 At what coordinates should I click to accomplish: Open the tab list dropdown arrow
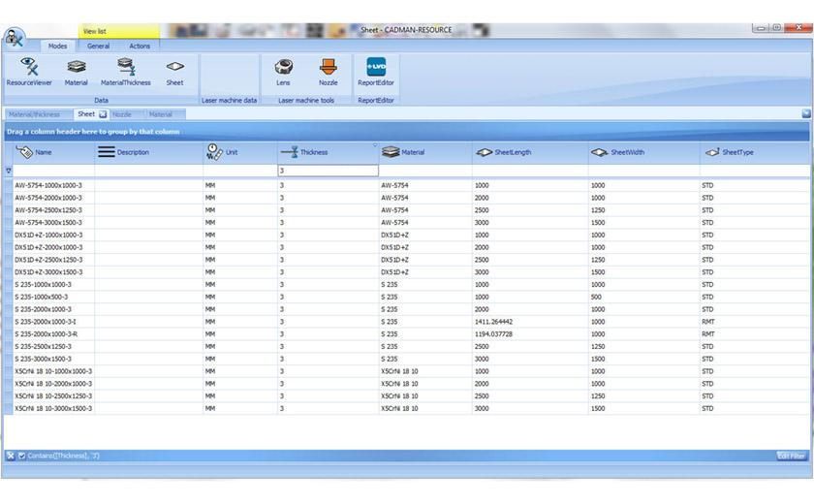click(805, 113)
